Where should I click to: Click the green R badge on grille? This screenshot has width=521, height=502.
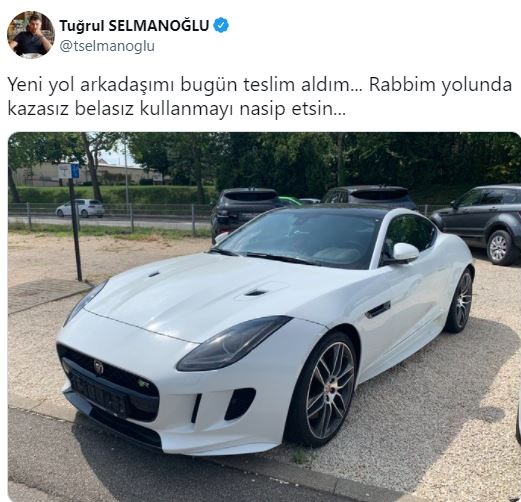(144, 383)
